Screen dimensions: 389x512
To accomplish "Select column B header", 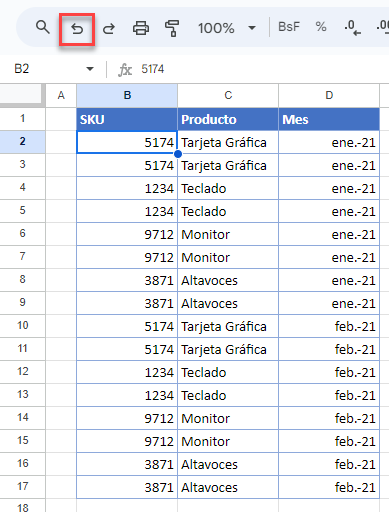I will tap(127, 95).
